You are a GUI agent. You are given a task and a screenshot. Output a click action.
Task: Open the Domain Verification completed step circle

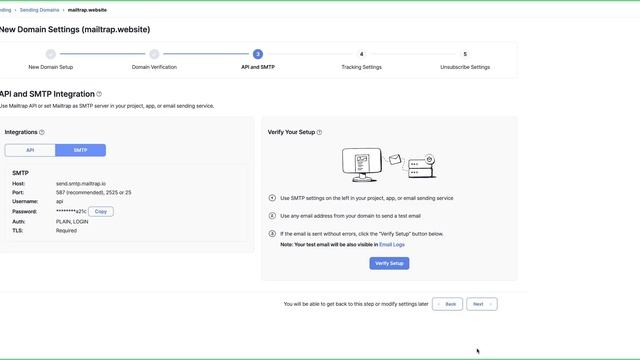pyautogui.click(x=154, y=54)
